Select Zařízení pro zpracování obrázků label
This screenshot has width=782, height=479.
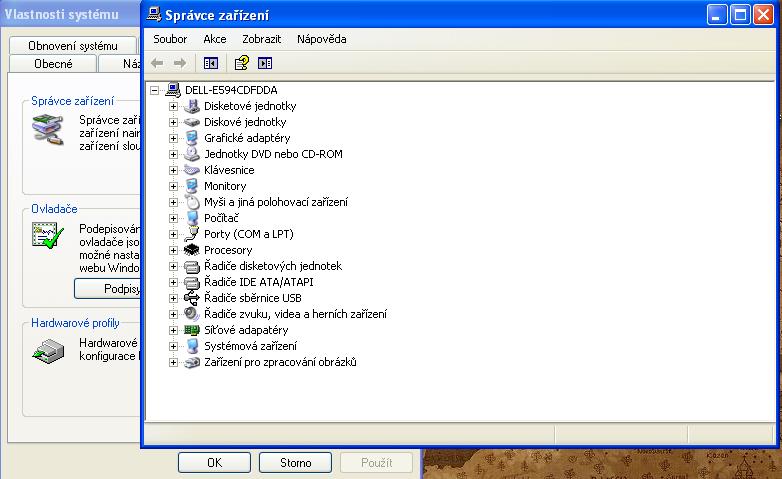(280, 362)
